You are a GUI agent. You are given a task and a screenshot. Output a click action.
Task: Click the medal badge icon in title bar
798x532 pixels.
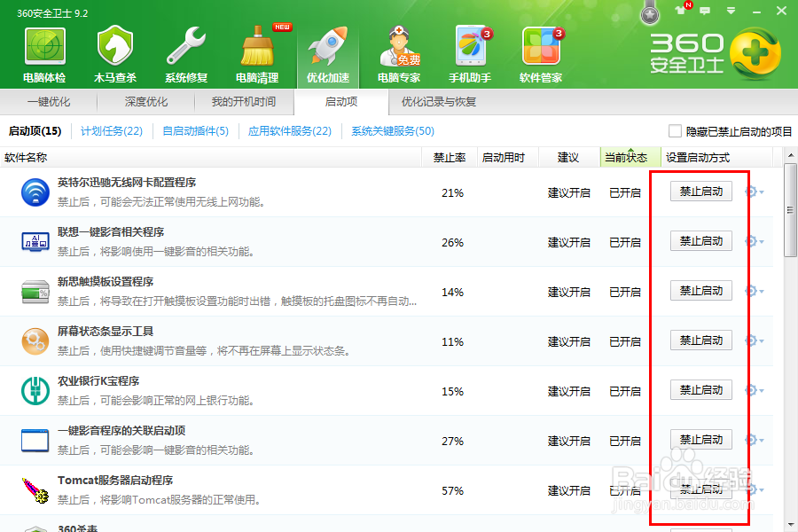(650, 14)
